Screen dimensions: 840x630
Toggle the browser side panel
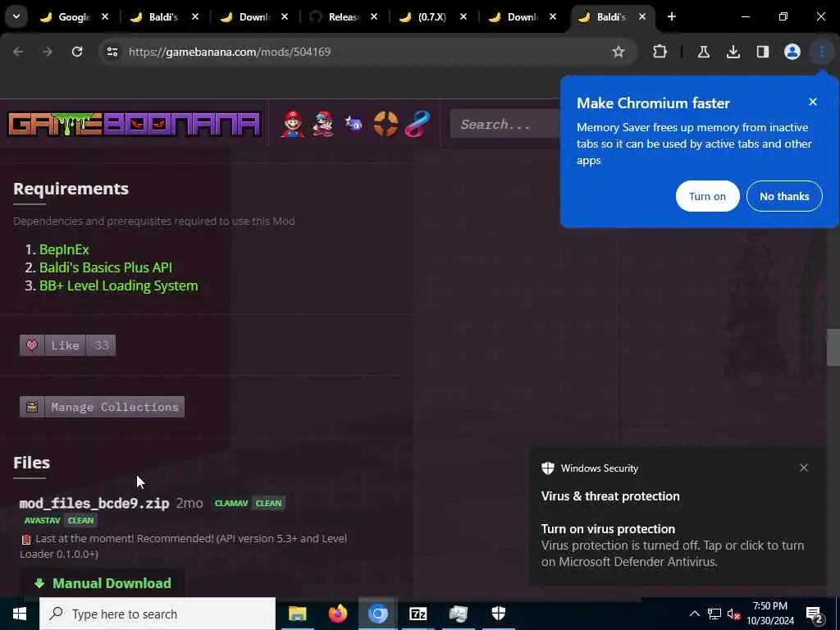pyautogui.click(x=762, y=52)
